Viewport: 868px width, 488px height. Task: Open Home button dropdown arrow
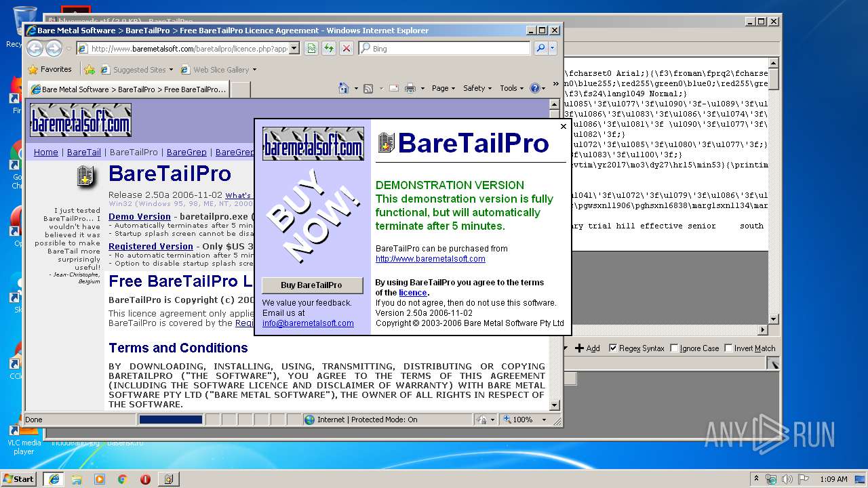click(x=355, y=88)
